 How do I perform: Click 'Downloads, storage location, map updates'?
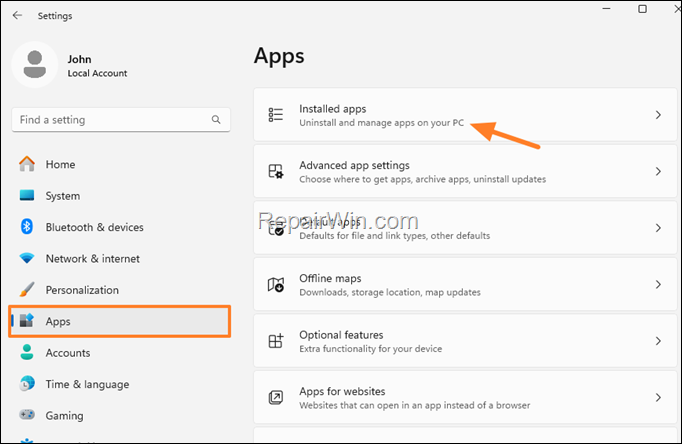[390, 292]
